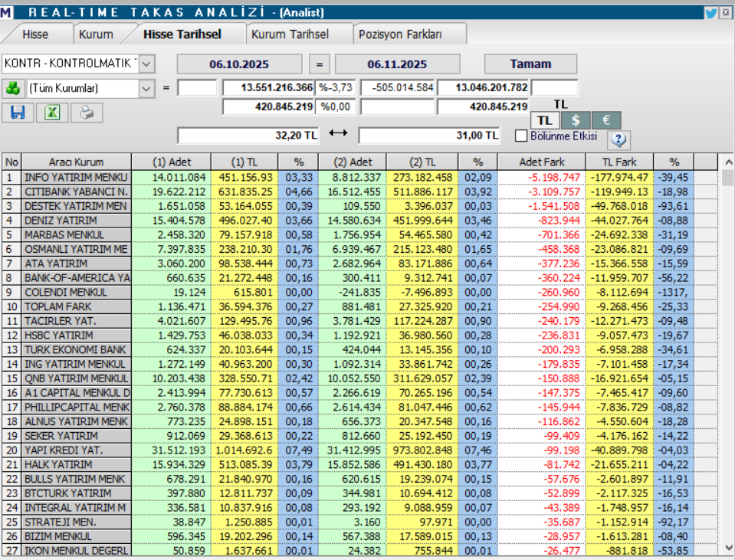Switch currency to euro

[606, 120]
